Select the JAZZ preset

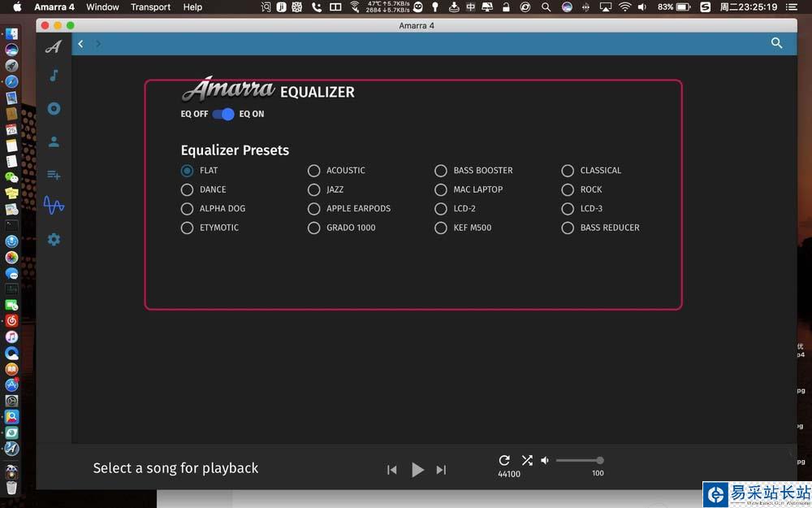(313, 189)
